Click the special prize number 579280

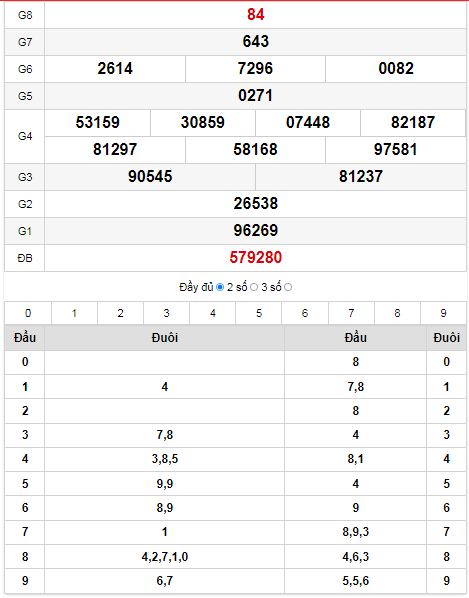point(255,257)
